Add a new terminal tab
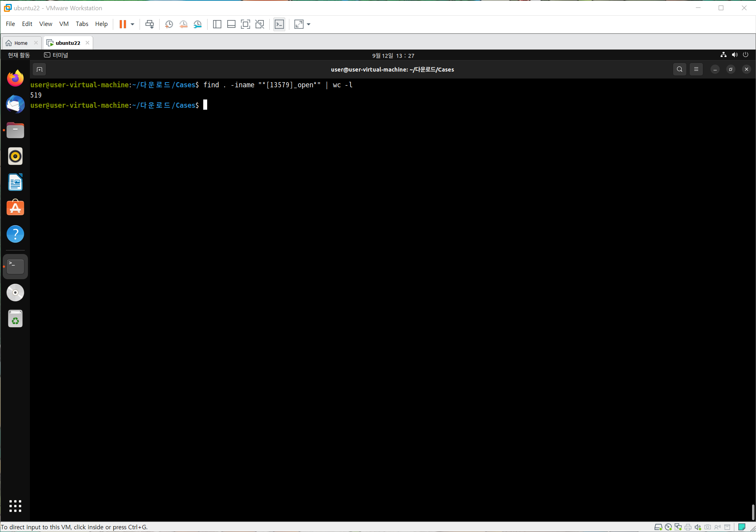 click(x=39, y=70)
